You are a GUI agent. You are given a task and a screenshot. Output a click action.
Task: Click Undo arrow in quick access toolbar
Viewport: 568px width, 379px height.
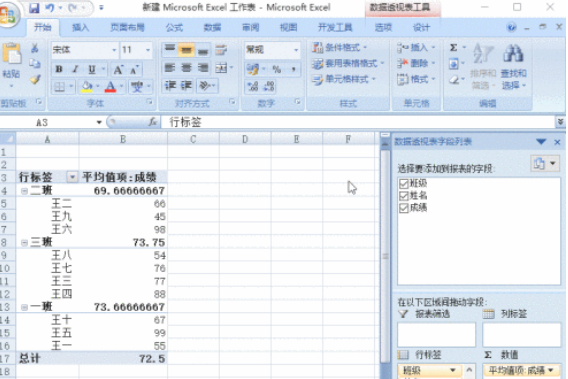[x=50, y=8]
